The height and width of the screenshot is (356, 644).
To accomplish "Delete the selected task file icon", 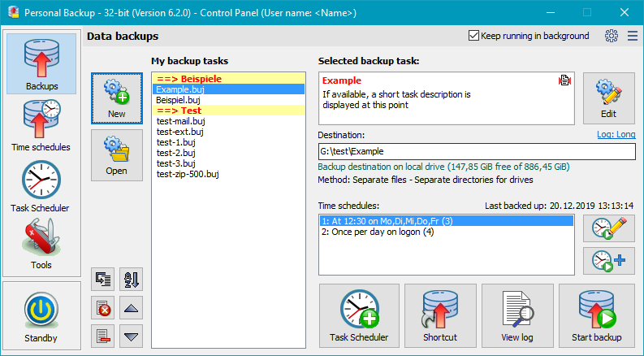I will 102,308.
